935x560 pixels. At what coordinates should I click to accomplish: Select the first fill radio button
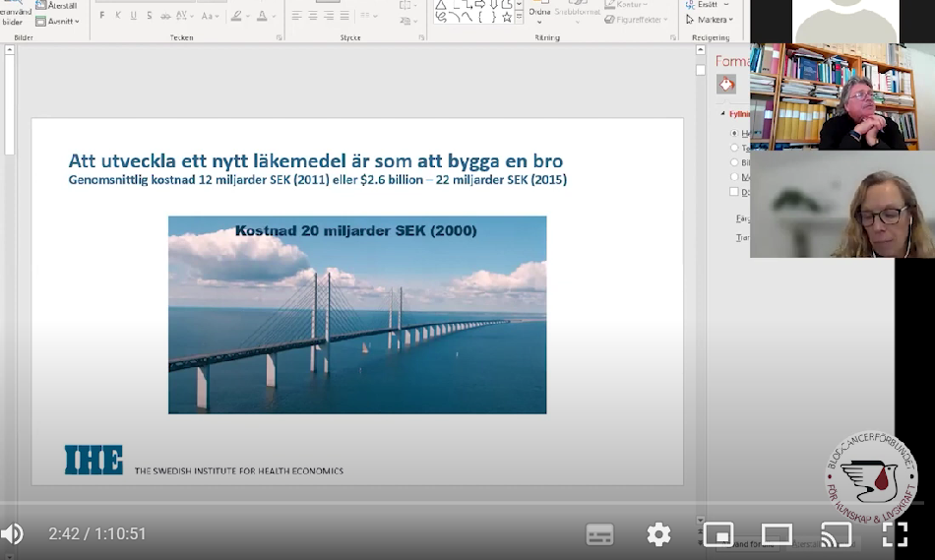click(734, 133)
